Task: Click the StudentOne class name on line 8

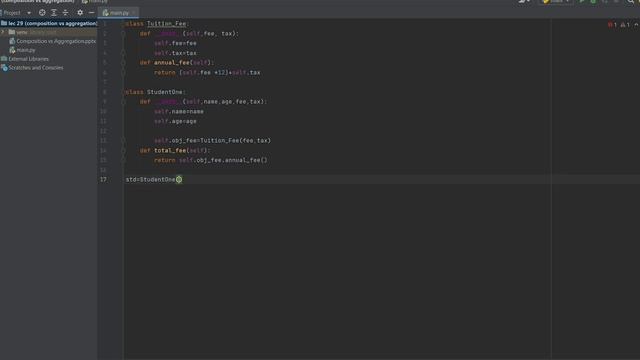Action: coord(164,92)
